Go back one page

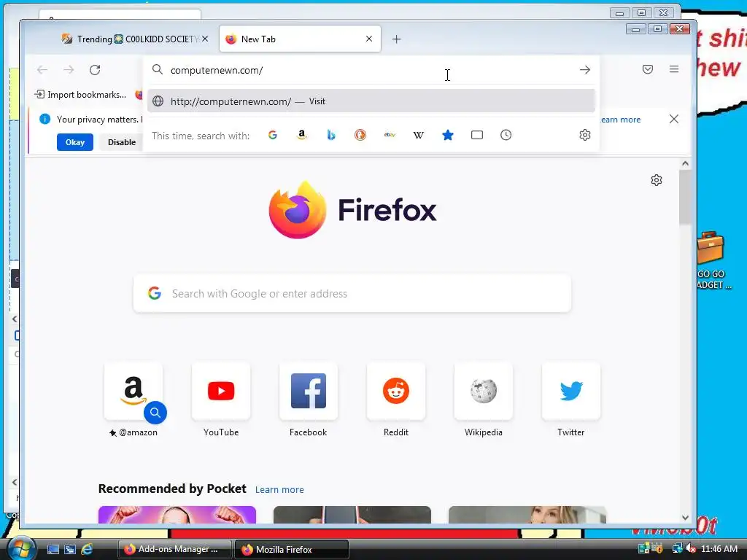point(42,70)
